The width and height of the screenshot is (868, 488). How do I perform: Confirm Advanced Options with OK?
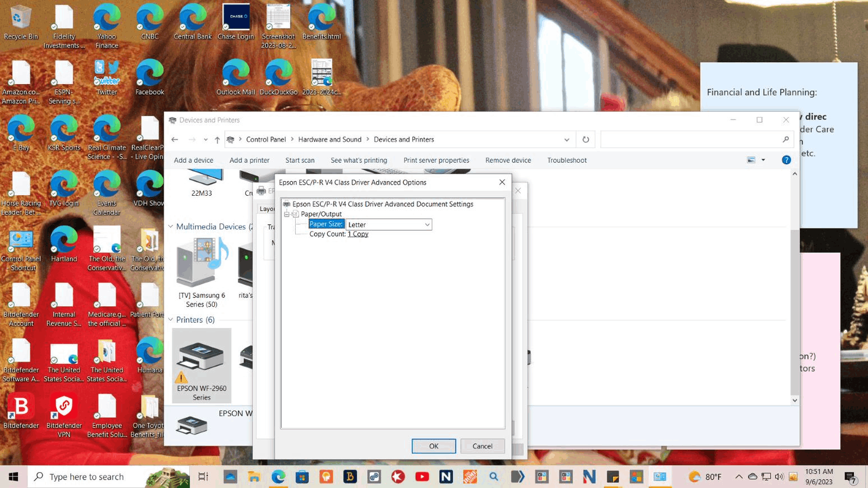[x=434, y=446]
